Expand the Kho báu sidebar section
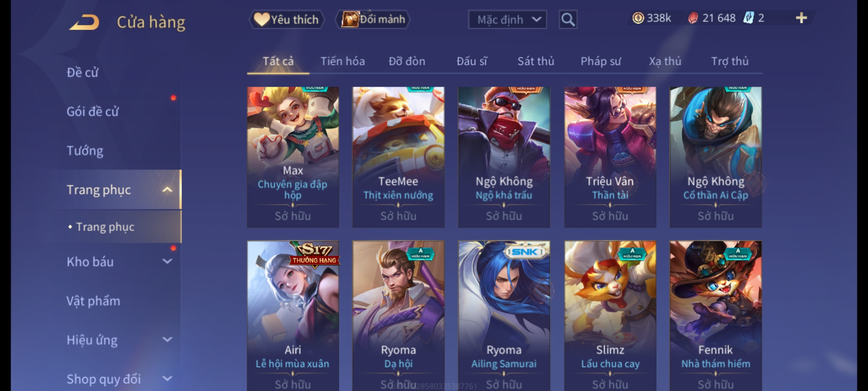Viewport: 868px width, 391px height. pyautogui.click(x=167, y=261)
